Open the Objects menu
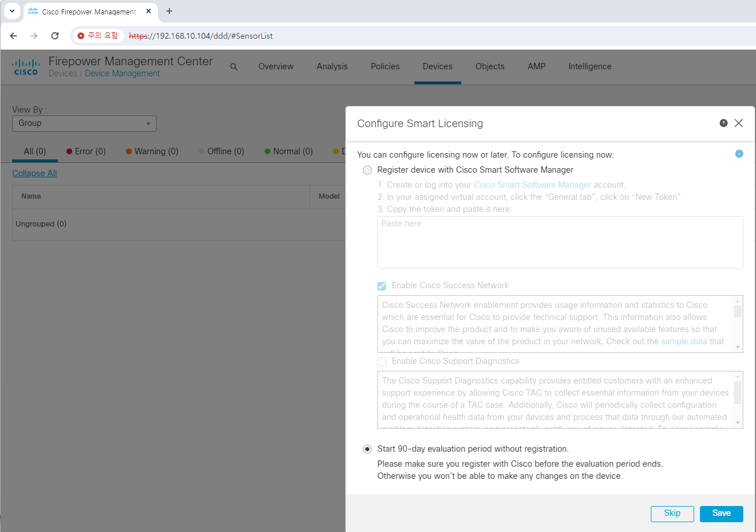Image resolution: width=756 pixels, height=532 pixels. [490, 66]
